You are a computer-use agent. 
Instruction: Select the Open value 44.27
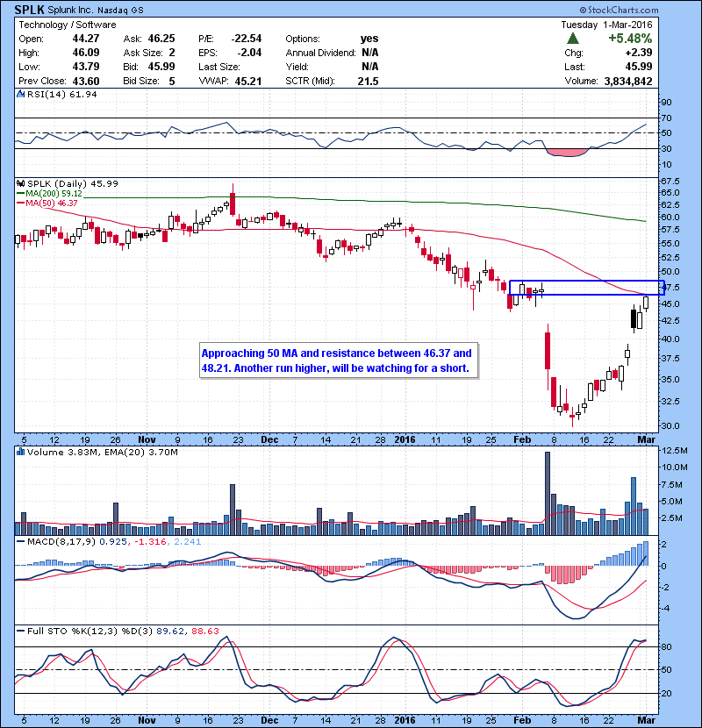(x=86, y=39)
